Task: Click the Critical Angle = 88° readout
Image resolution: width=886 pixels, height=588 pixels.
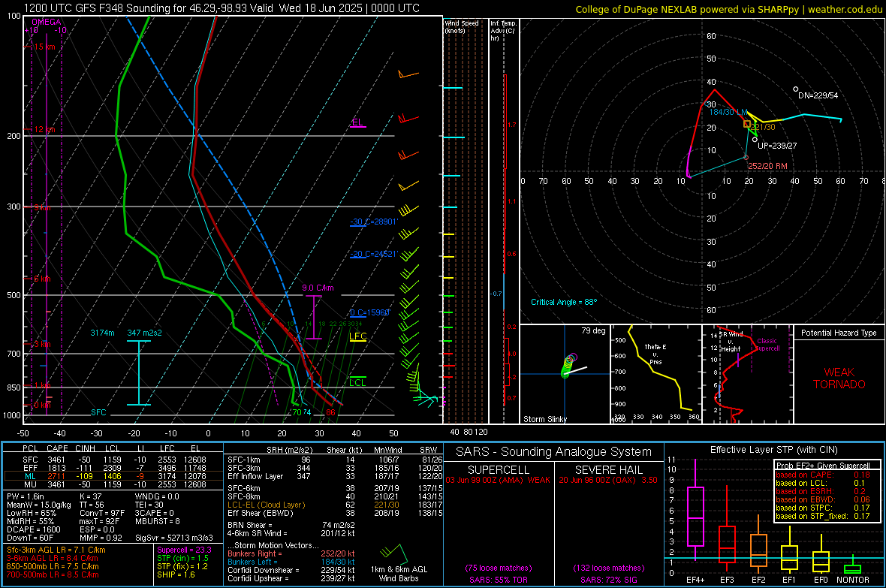Action: pyautogui.click(x=564, y=303)
